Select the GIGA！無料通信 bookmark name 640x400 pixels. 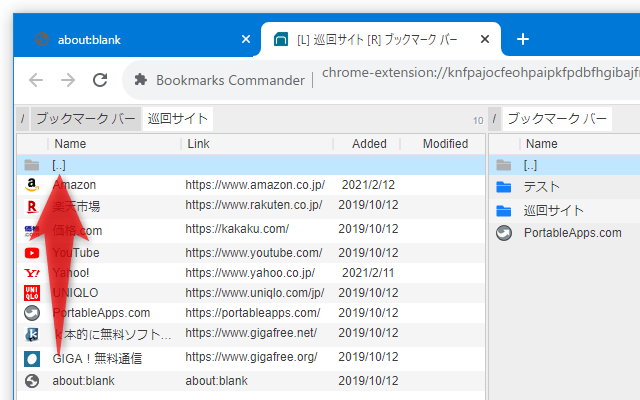click(97, 359)
